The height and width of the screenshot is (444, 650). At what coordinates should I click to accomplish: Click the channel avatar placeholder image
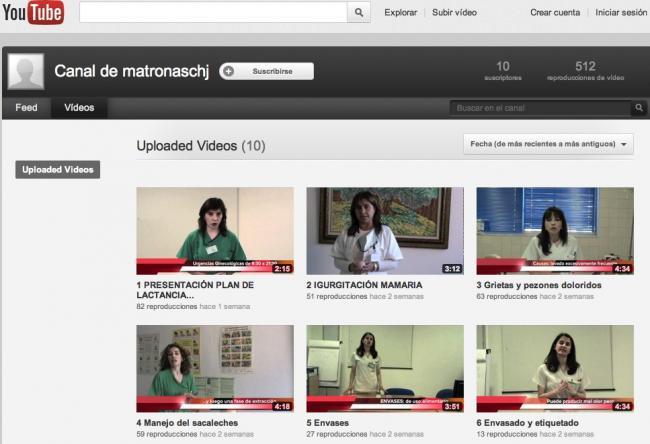coord(25,72)
